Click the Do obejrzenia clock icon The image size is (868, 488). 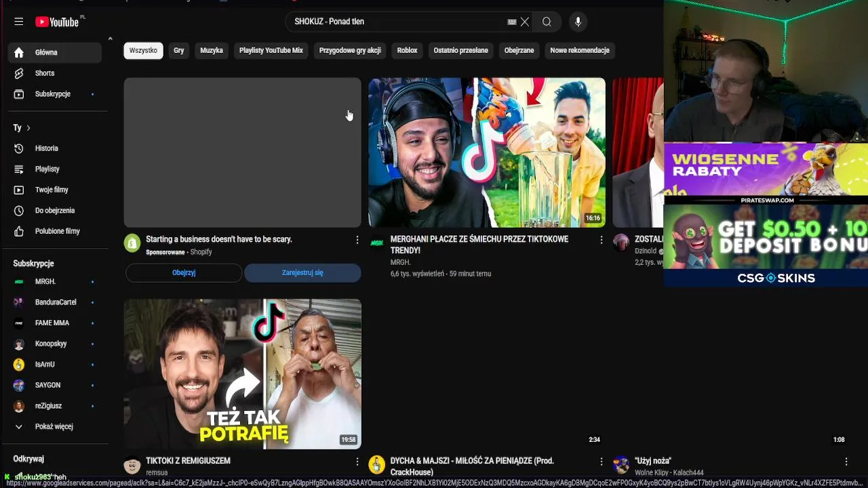pyautogui.click(x=19, y=211)
